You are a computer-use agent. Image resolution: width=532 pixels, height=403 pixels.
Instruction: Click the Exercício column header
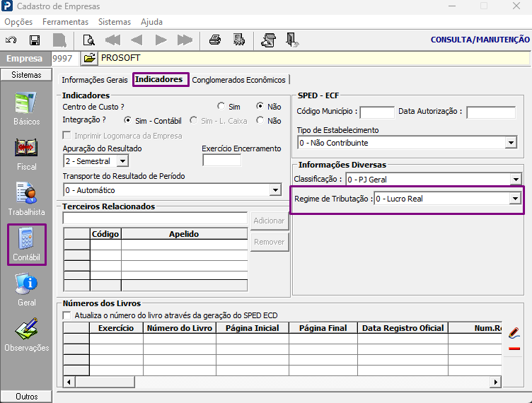116,328
